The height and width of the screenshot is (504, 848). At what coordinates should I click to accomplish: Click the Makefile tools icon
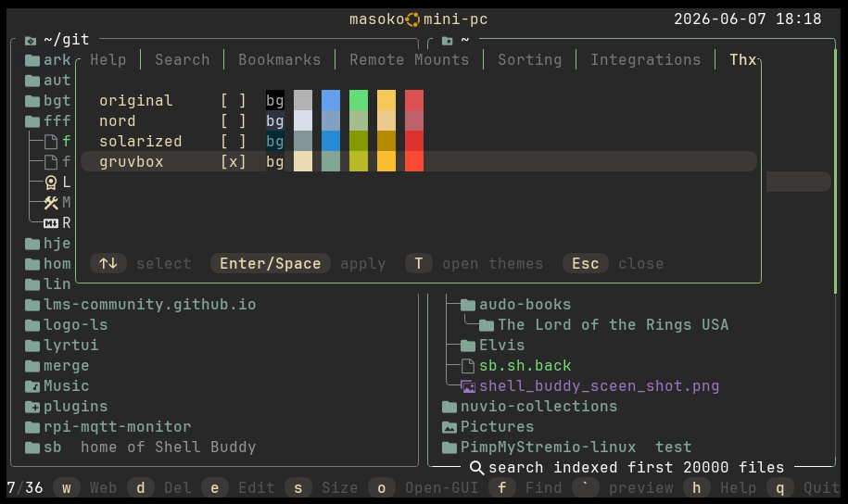tap(51, 203)
